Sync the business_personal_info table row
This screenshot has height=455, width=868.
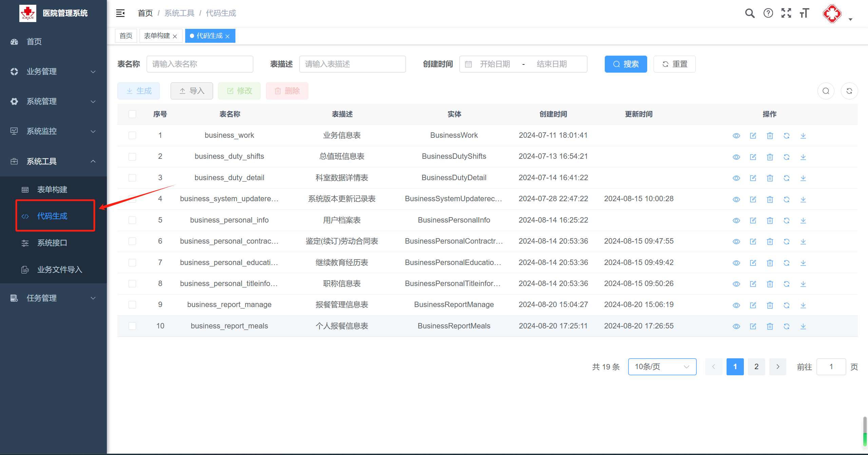[786, 221]
